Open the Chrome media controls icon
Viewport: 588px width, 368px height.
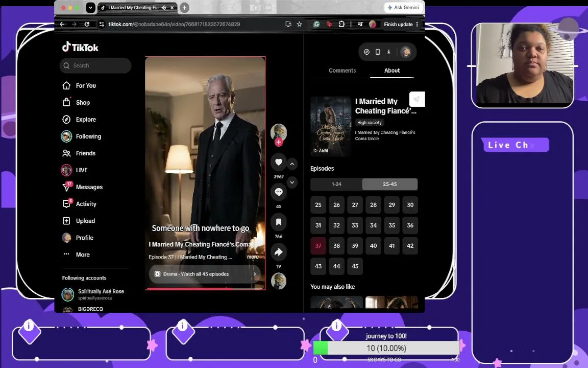click(360, 24)
